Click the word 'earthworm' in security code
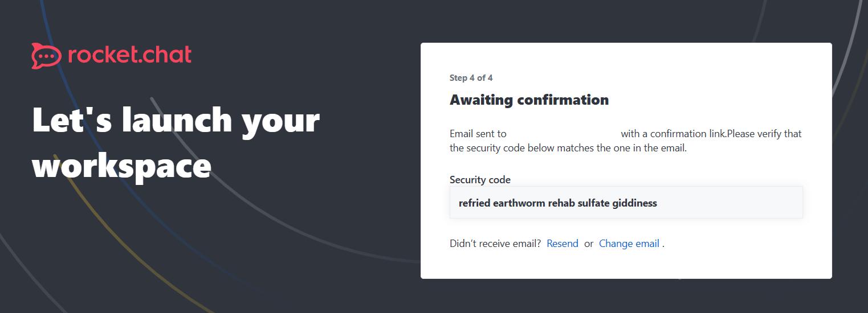The height and width of the screenshot is (313, 868). click(x=519, y=203)
